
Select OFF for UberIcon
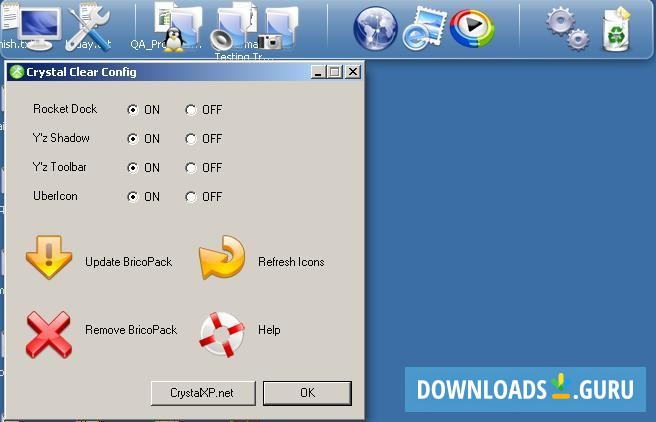191,197
